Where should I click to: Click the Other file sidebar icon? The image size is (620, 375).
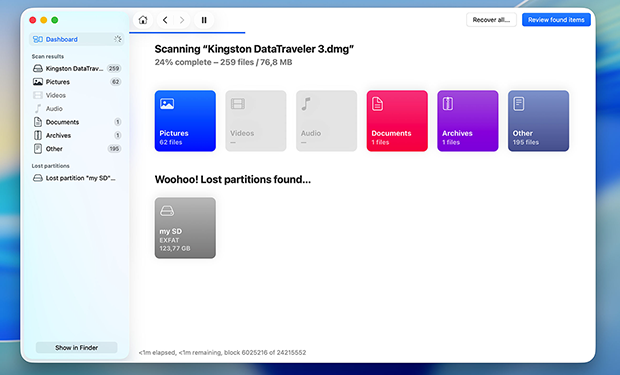pyautogui.click(x=38, y=149)
